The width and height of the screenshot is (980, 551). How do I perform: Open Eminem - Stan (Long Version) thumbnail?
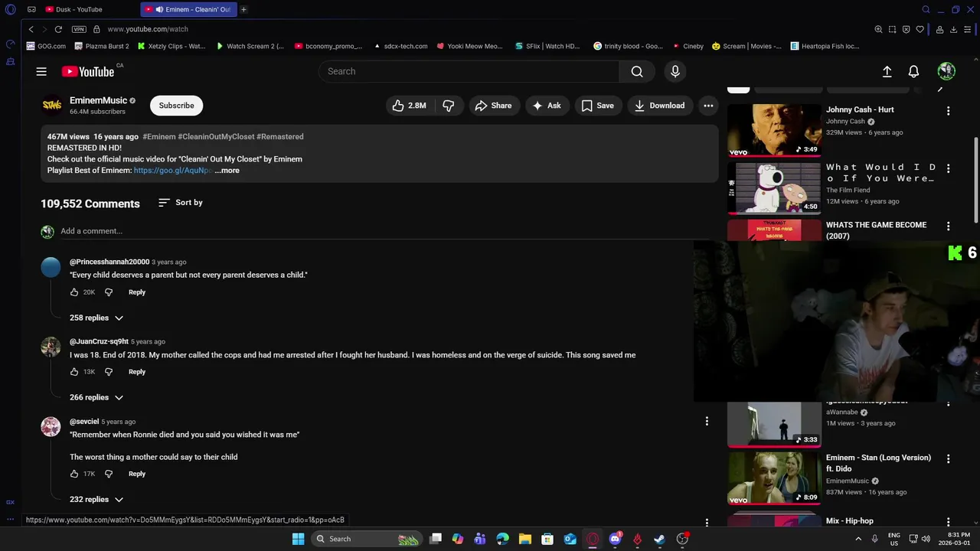coord(773,478)
